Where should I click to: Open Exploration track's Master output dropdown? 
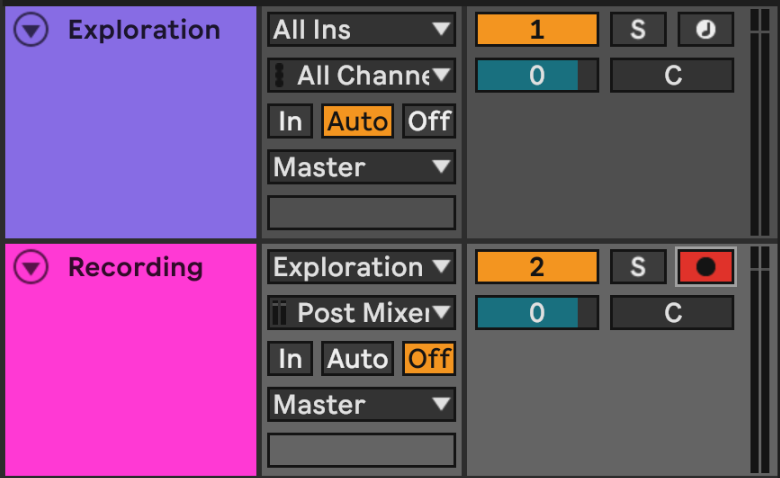tap(361, 167)
